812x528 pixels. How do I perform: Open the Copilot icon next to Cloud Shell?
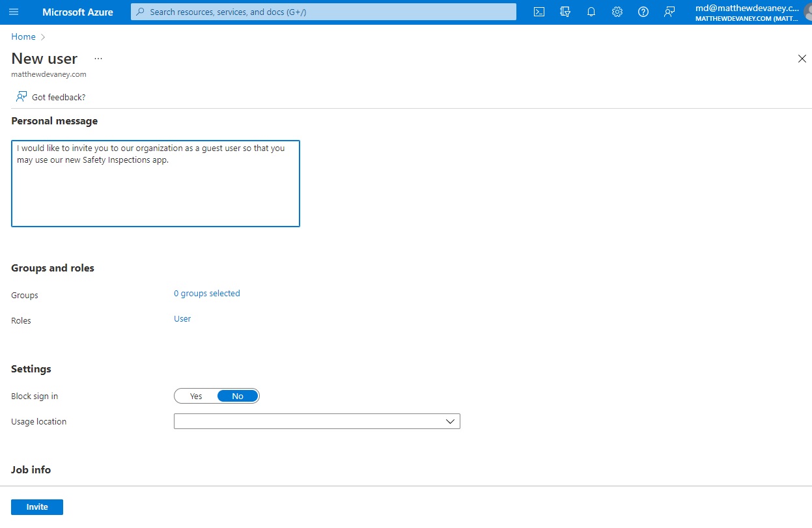[565, 12]
